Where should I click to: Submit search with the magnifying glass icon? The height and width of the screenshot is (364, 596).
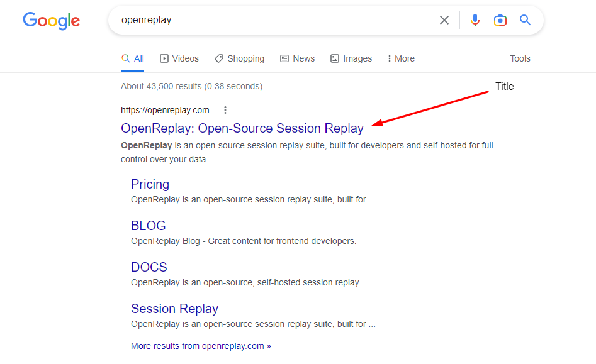(x=525, y=19)
